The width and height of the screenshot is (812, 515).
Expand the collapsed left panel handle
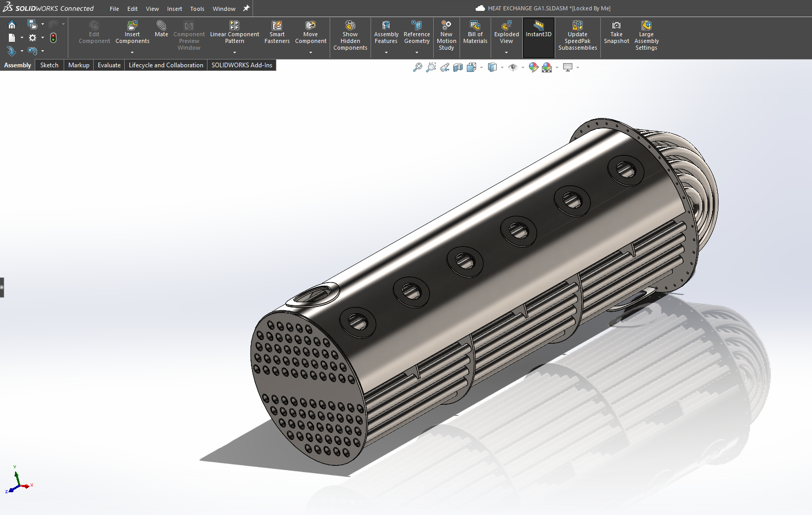pos(2,287)
